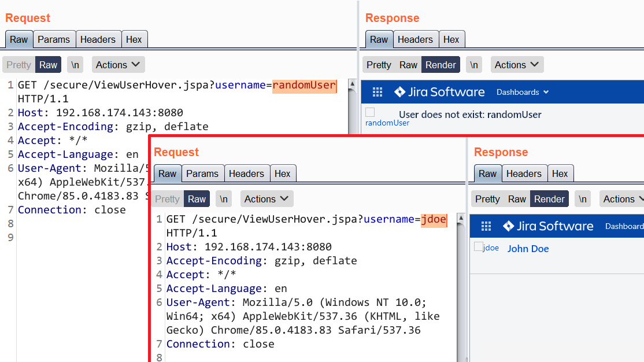Click the randomUser link in upper response
Viewport: 644px width, 362px height.
[x=387, y=123]
